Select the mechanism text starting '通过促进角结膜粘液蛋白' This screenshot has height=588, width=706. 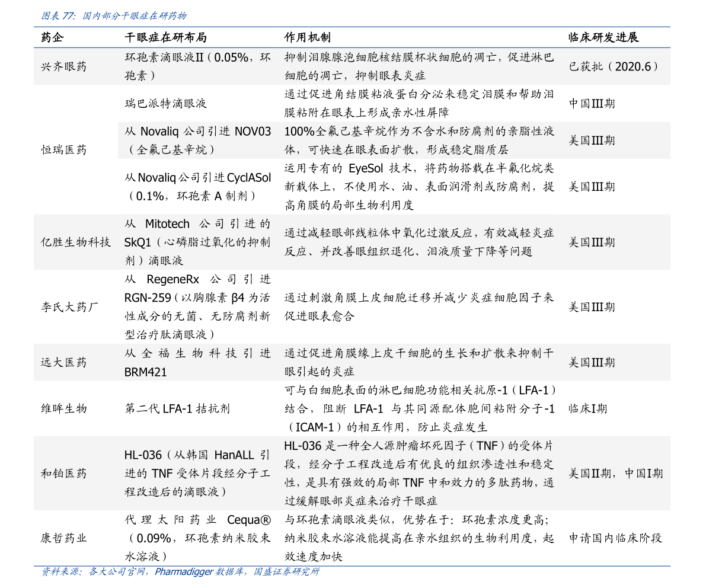tap(419, 104)
